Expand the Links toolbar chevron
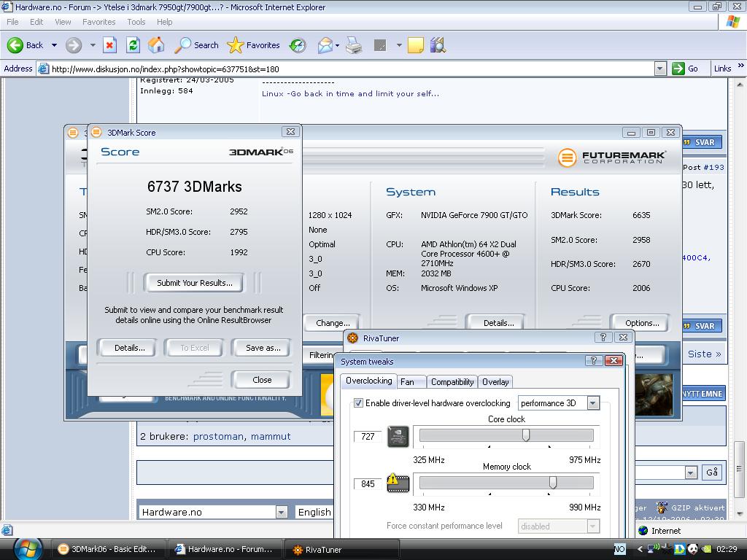The height and width of the screenshot is (560, 747). tap(741, 65)
